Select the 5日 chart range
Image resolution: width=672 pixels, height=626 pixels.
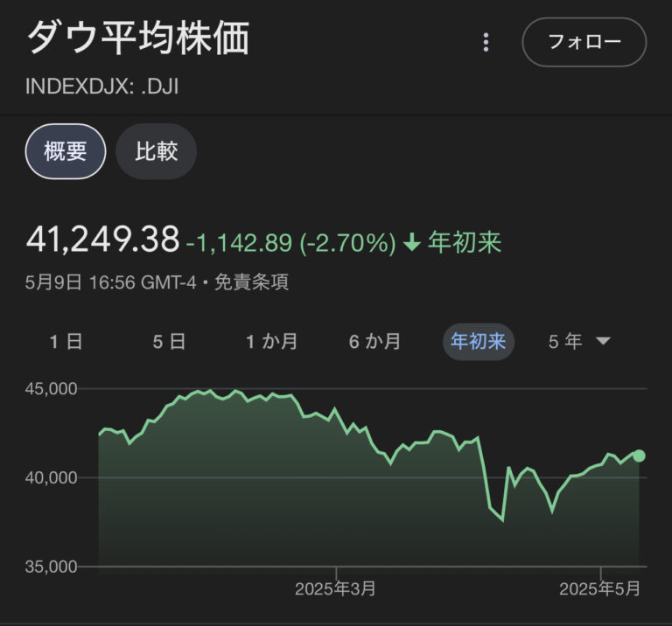(x=169, y=342)
